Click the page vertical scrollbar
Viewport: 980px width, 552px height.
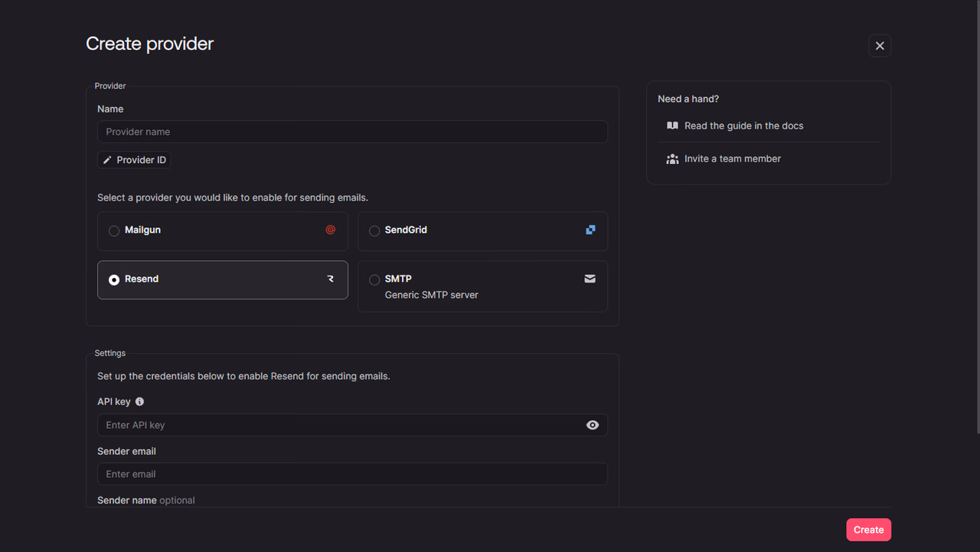(x=977, y=218)
